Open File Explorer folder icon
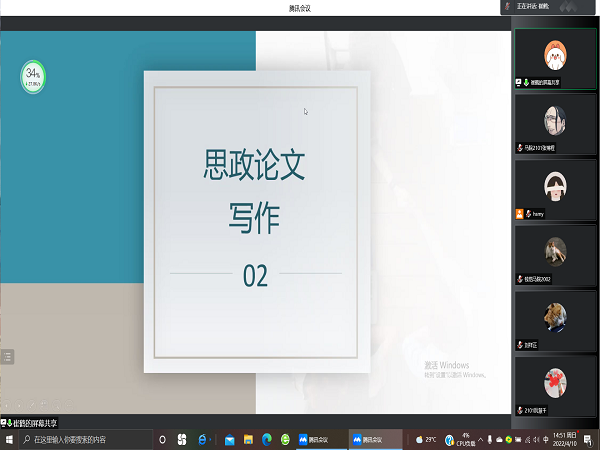Screen dimensions: 600x450 248,439
